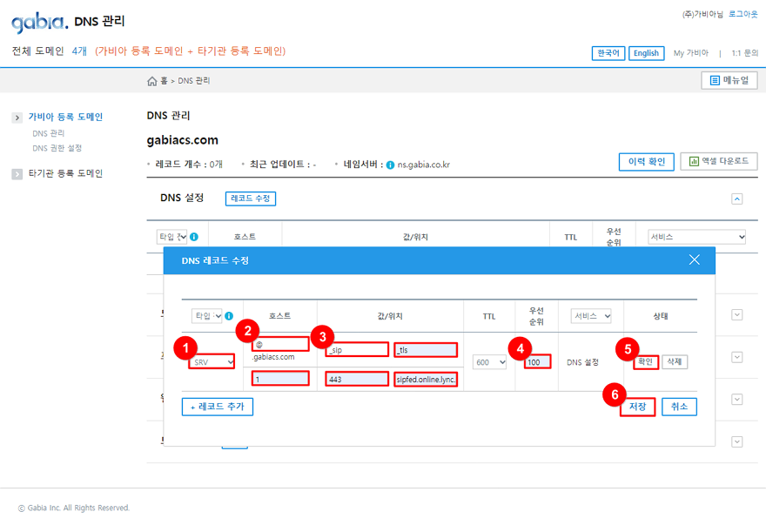The height and width of the screenshot is (532, 766).
Task: Cancel editing with the 취소 button
Action: click(x=680, y=407)
